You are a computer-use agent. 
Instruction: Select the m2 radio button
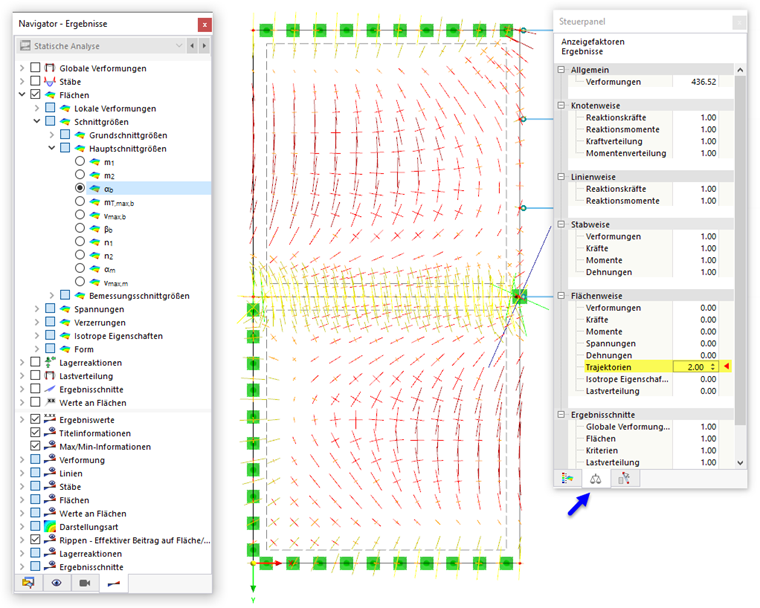(x=80, y=175)
